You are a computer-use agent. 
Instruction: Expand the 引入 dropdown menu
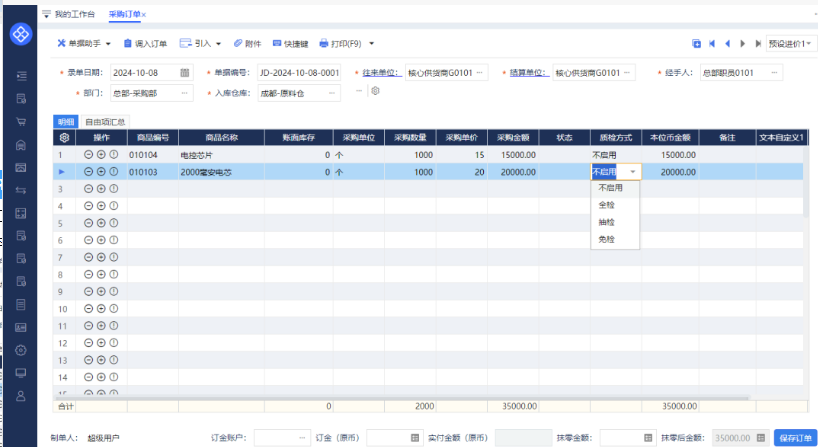[x=218, y=44]
